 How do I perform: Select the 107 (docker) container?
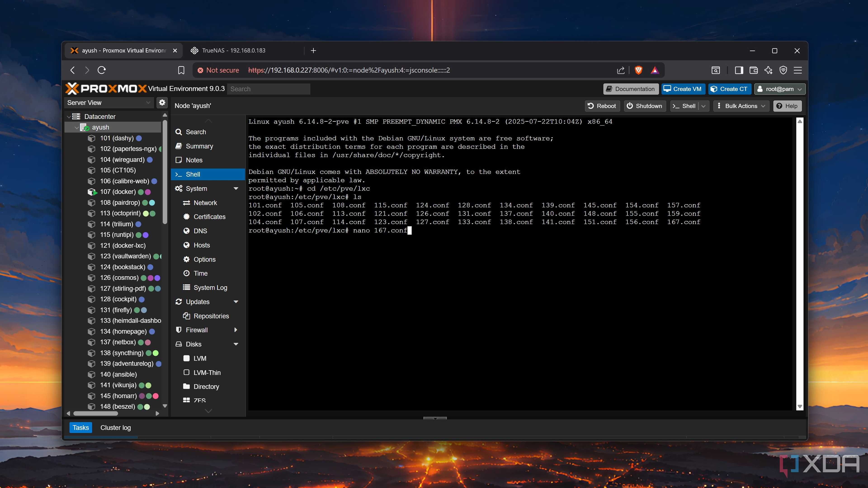pos(118,192)
